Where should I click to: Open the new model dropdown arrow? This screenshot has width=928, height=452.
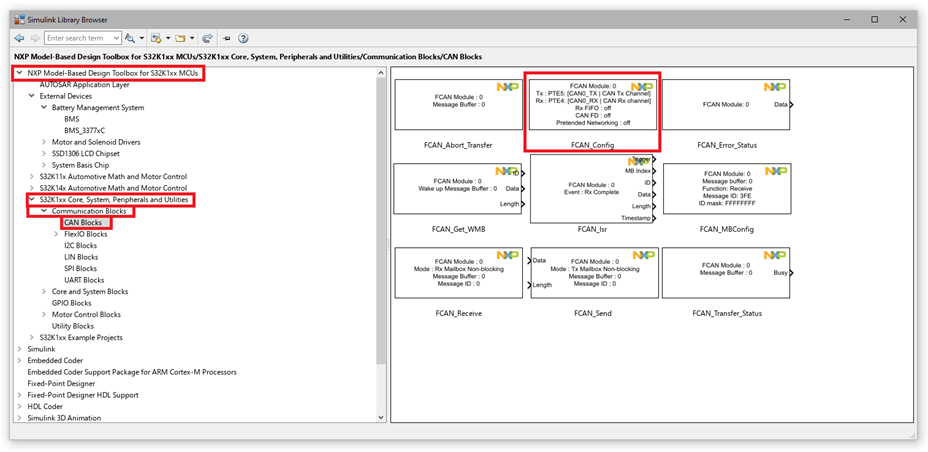click(x=168, y=38)
